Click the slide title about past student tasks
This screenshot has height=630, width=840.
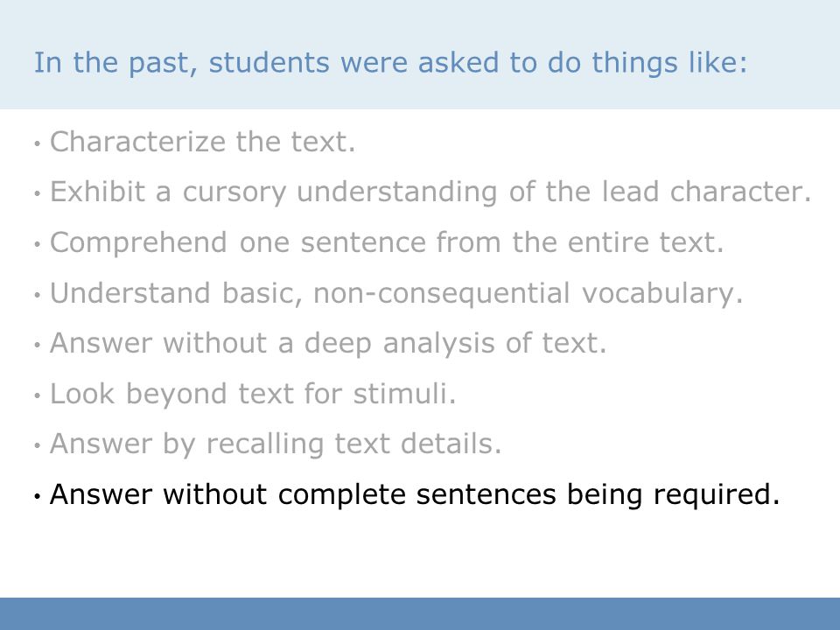[x=390, y=63]
